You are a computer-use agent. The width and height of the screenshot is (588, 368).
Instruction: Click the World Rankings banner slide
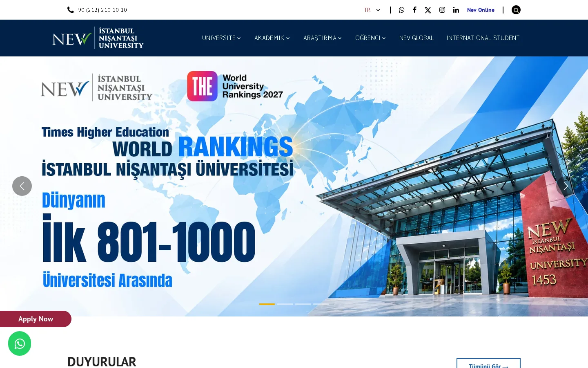point(294,186)
